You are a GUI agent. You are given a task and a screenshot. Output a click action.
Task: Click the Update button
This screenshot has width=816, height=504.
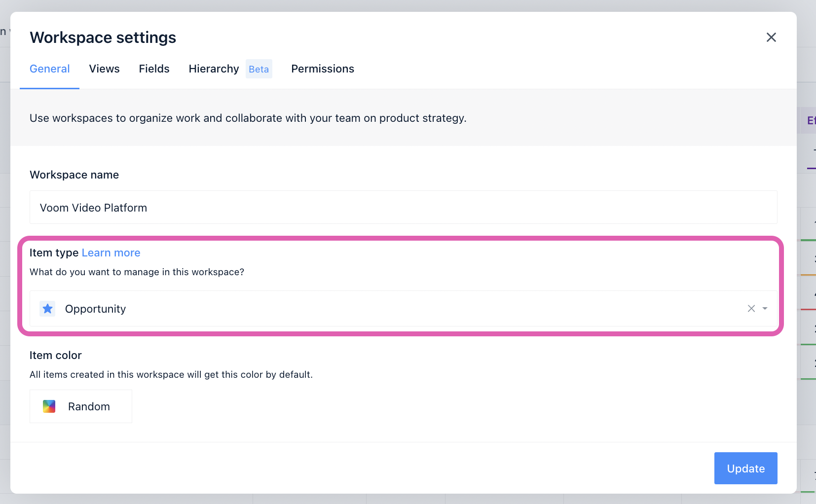[x=745, y=468]
